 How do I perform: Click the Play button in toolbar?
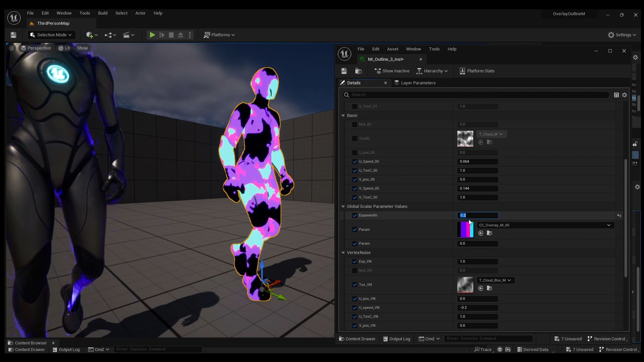[152, 35]
